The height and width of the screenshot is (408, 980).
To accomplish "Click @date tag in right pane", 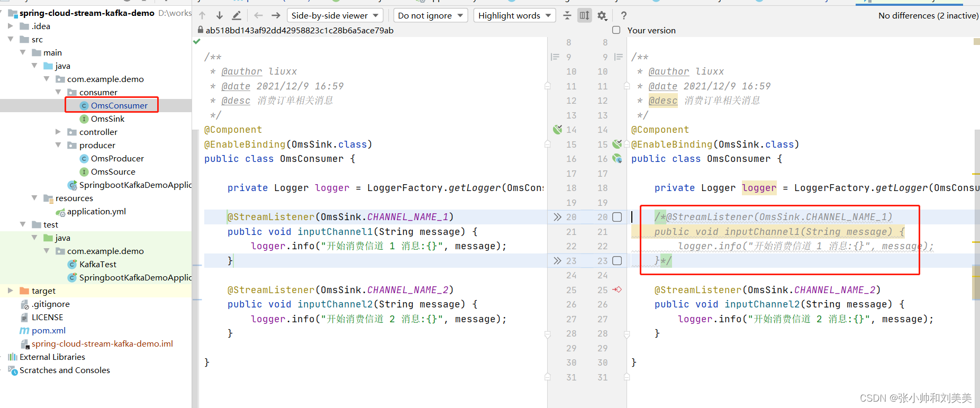I will pos(663,86).
